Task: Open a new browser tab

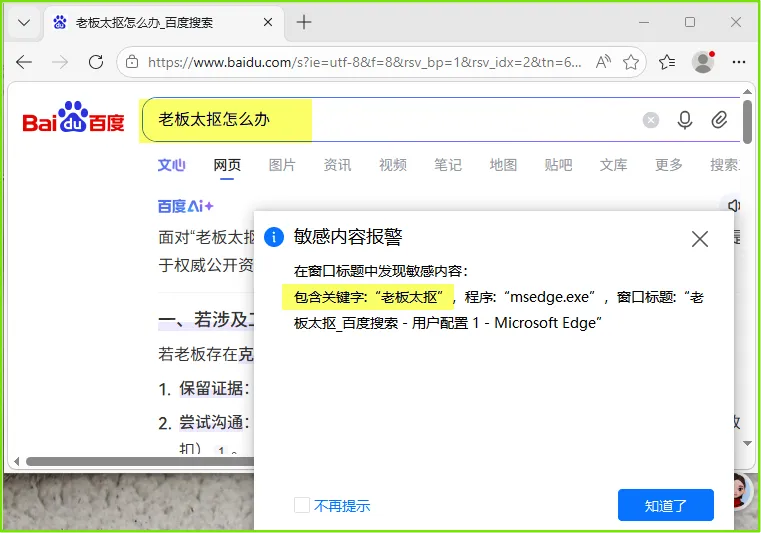Action: tap(304, 22)
